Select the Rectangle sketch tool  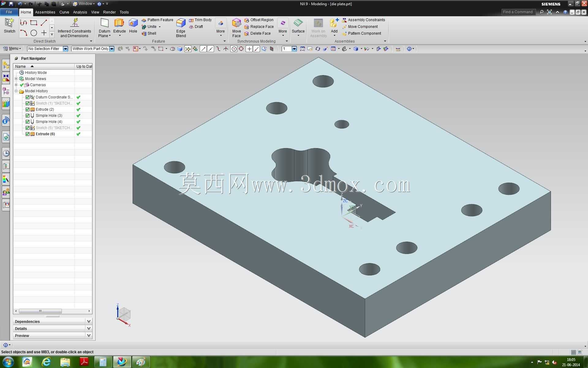(34, 23)
